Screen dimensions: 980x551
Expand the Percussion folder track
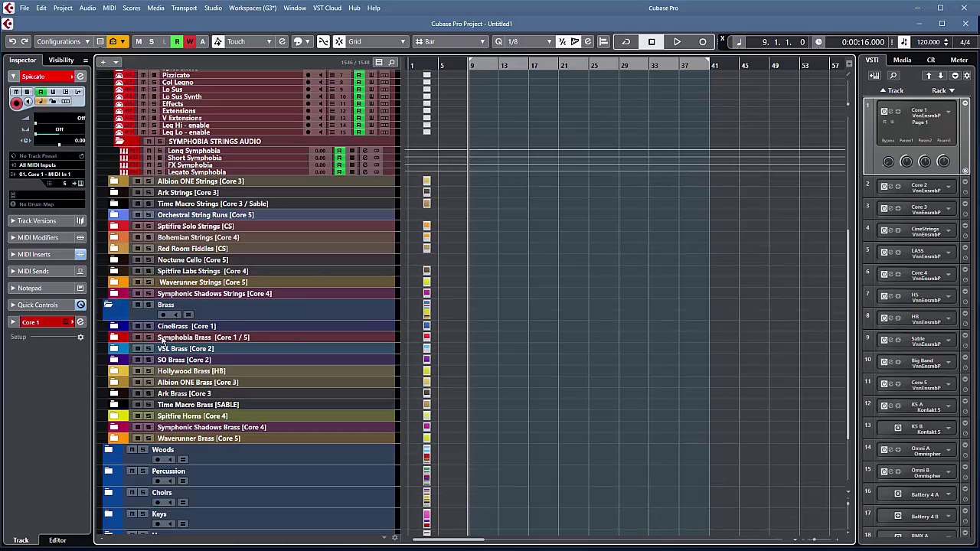pyautogui.click(x=108, y=471)
